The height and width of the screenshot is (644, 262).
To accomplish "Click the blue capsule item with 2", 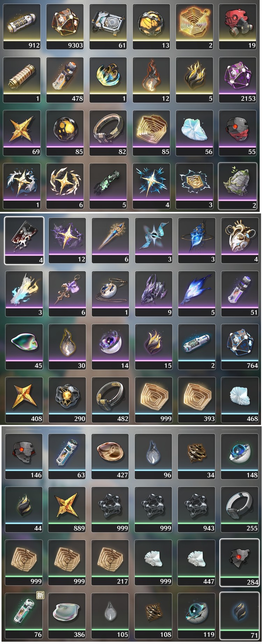I will [196, 346].
